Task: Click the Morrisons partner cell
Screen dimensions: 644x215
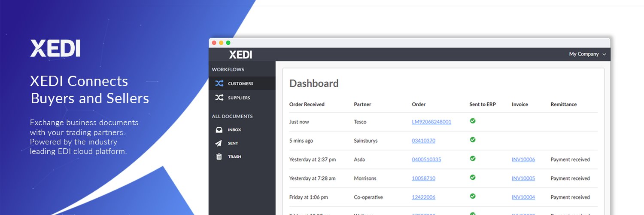Action: [365, 178]
